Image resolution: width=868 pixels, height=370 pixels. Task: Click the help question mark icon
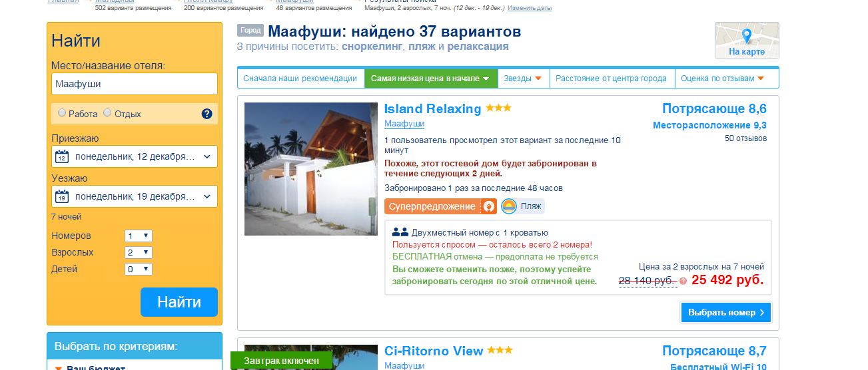pos(207,114)
